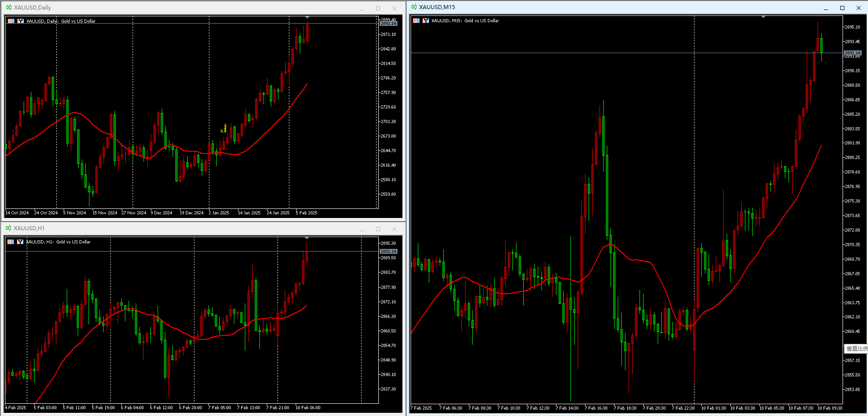Click the 2701.30 price label on Daily scale

coord(388,121)
